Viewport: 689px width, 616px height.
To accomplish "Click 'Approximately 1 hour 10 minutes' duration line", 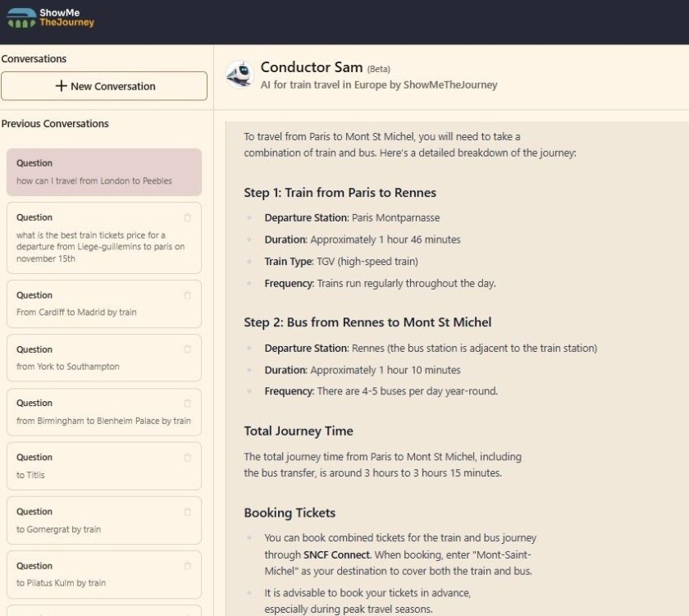I will click(x=363, y=370).
